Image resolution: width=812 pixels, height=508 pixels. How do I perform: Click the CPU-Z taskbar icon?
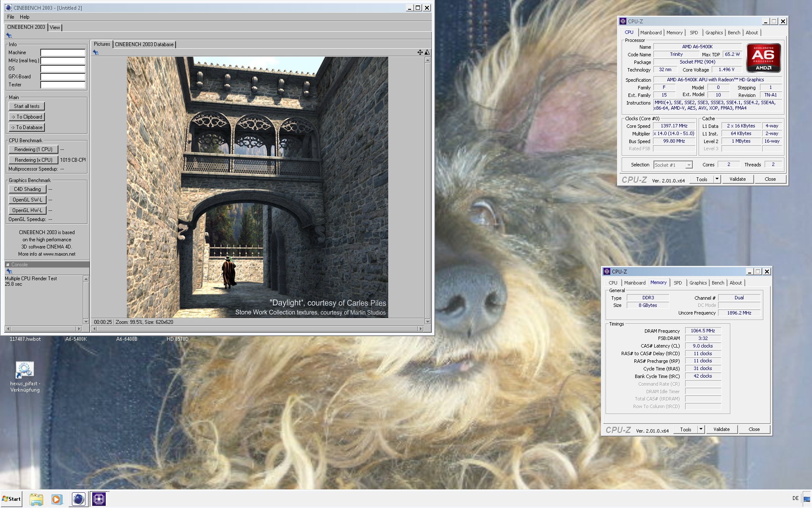point(99,499)
